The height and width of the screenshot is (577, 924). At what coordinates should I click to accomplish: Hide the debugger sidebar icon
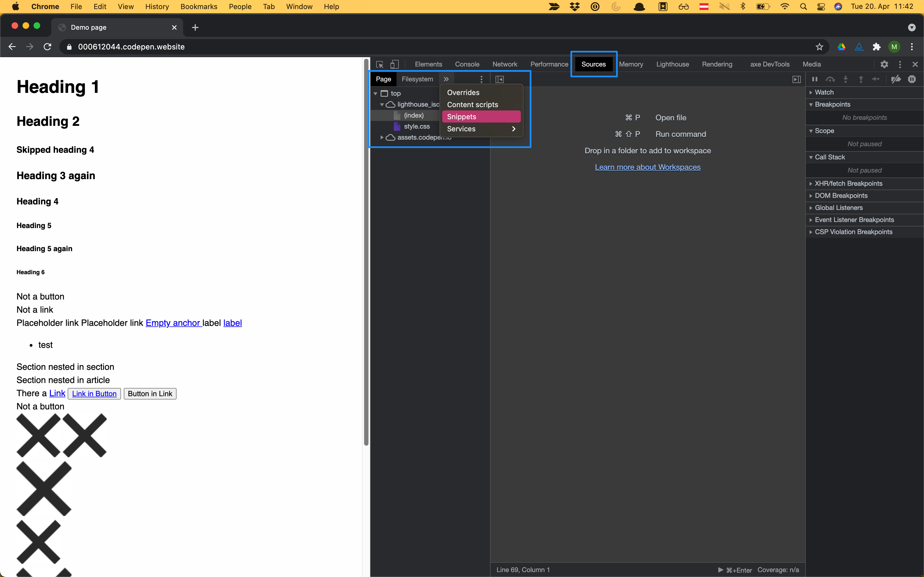tap(796, 79)
